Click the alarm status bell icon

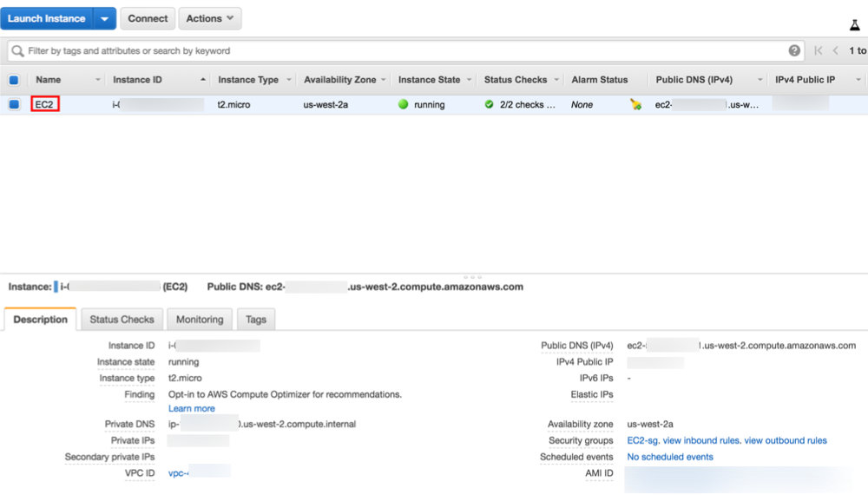pyautogui.click(x=635, y=104)
